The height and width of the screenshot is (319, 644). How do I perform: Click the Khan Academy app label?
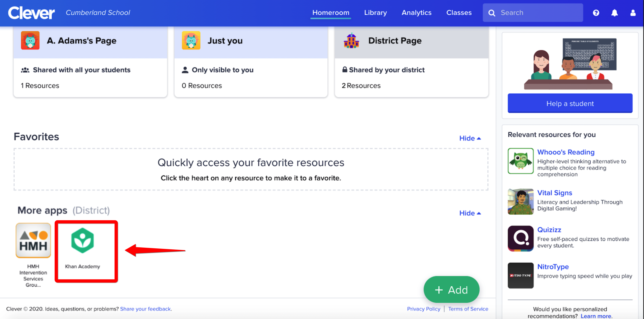[x=83, y=267]
